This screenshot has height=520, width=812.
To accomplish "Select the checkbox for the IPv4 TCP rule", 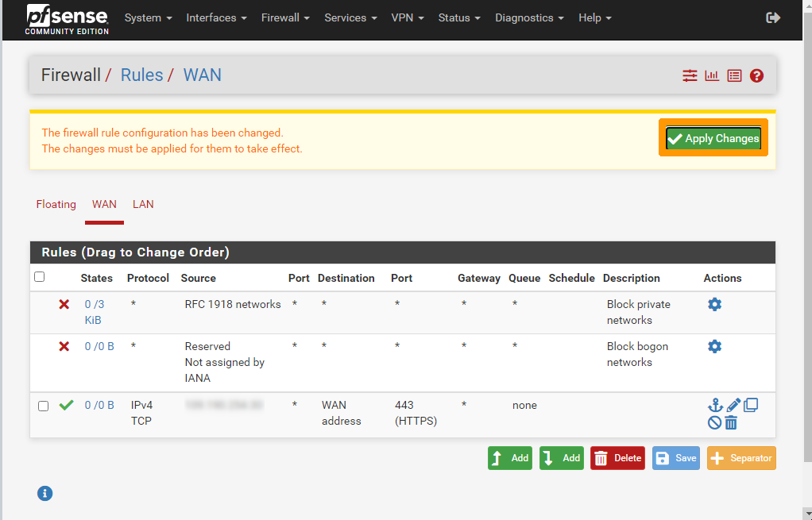I will coord(43,405).
